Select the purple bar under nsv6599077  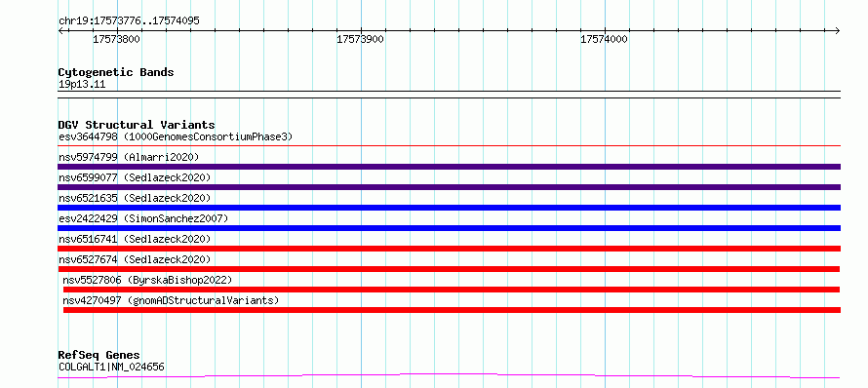click(x=449, y=187)
